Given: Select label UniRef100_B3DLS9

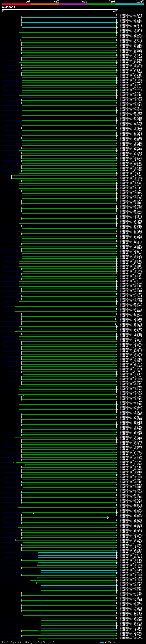Looking at the screenshot, I should click(131, 314).
